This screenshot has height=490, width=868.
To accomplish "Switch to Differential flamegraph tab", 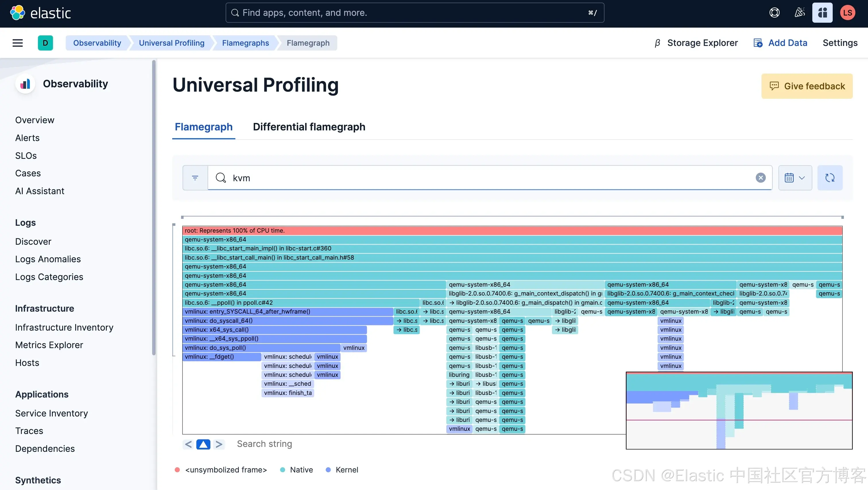I will 309,127.
